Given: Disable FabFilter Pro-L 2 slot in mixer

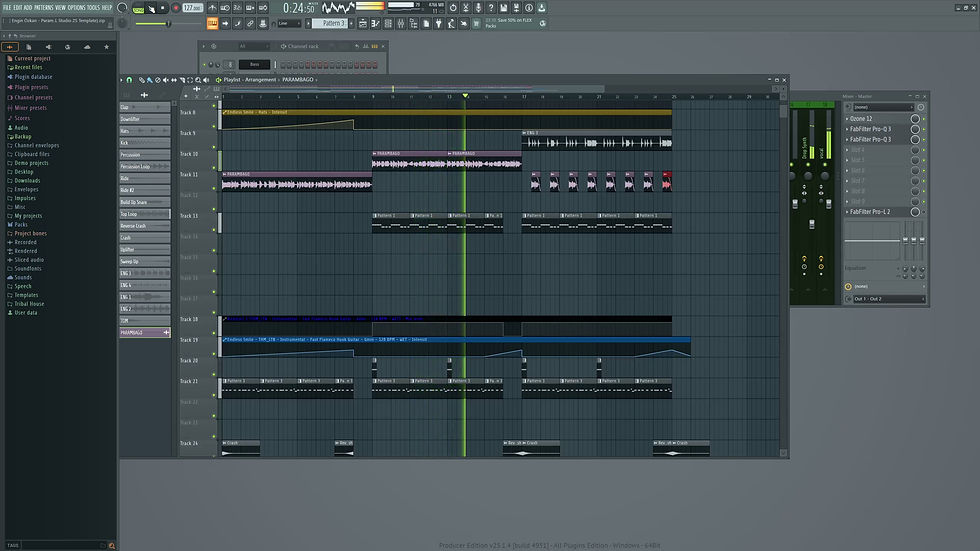Looking at the screenshot, I should click(924, 212).
